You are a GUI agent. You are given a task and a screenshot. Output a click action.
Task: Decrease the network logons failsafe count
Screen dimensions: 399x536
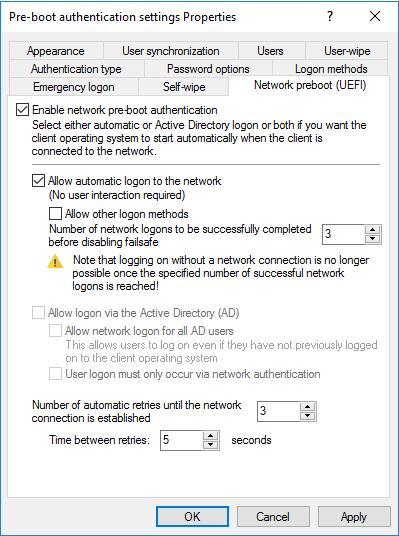pos(373,239)
